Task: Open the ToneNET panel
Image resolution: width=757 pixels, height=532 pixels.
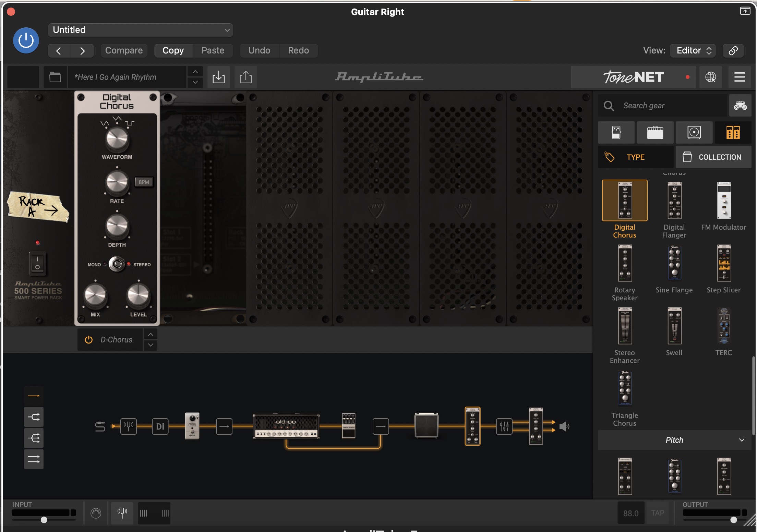Action: [633, 77]
